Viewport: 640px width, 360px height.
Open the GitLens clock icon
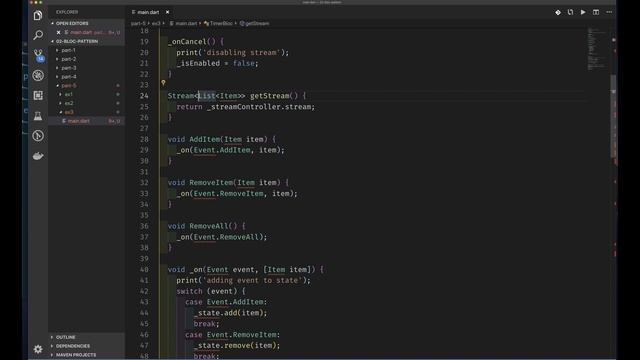pos(38,136)
